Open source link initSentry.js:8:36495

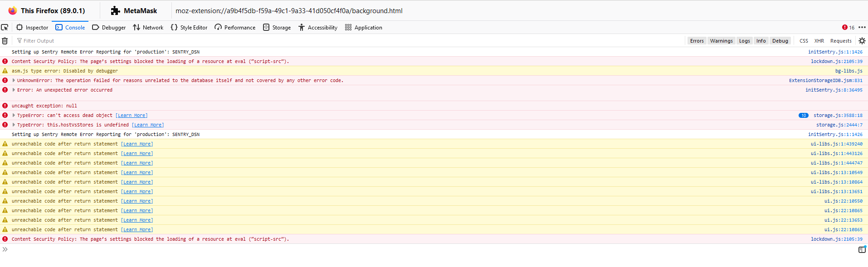point(834,90)
